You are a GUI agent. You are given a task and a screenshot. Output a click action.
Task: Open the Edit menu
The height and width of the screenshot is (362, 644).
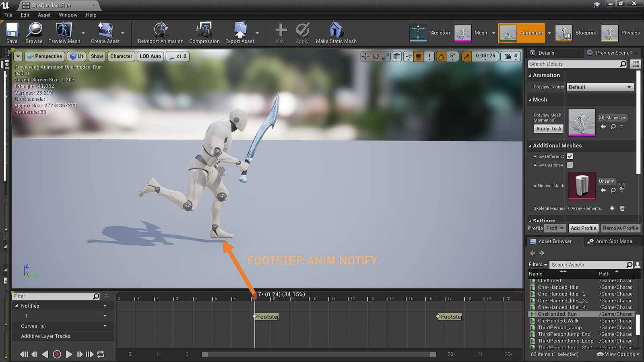coord(25,15)
